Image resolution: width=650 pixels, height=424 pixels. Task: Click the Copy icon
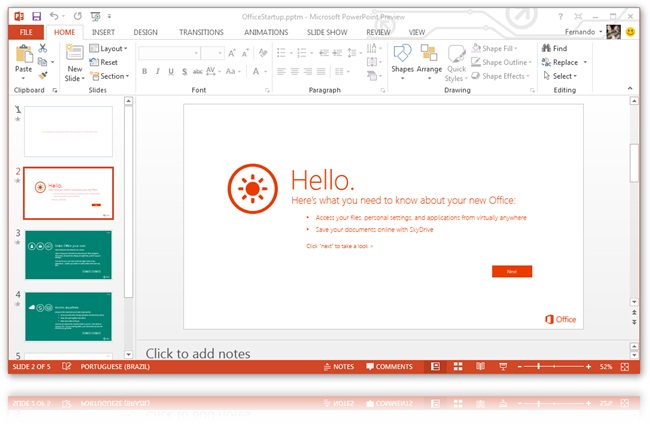point(42,62)
